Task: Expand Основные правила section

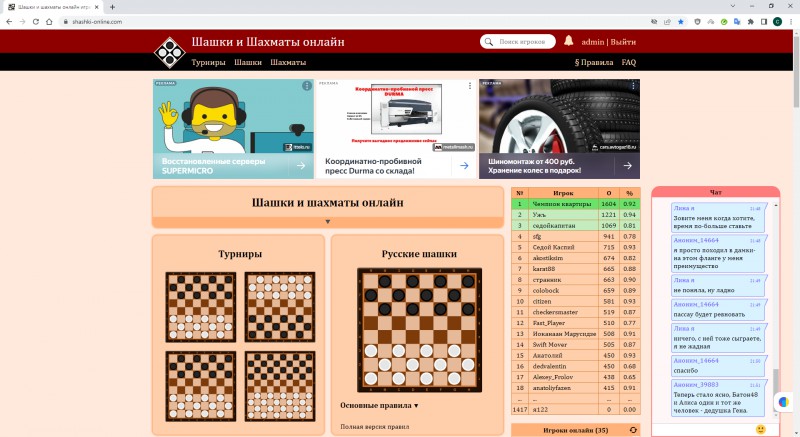Action: pyautogui.click(x=379, y=405)
